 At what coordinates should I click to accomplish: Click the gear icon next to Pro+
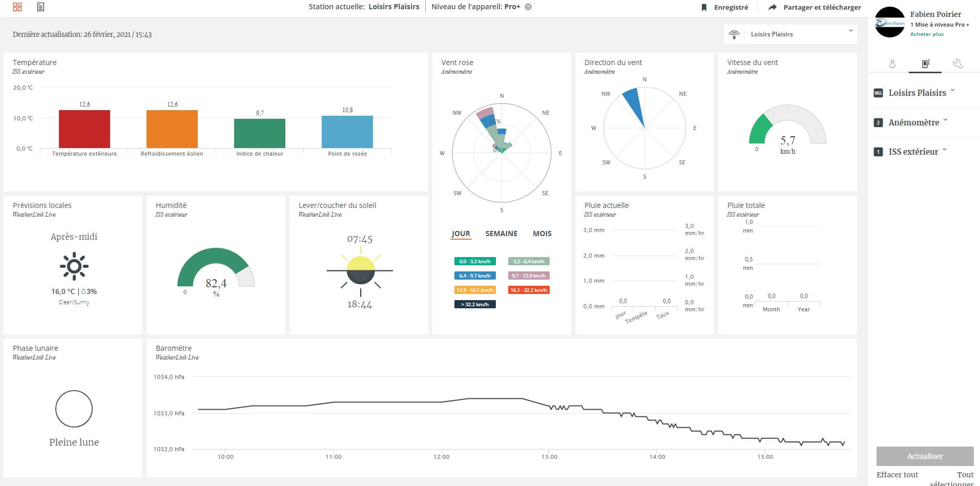pyautogui.click(x=528, y=7)
